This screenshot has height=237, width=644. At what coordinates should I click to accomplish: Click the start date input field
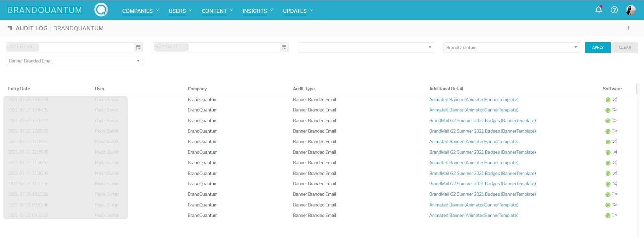[x=70, y=47]
